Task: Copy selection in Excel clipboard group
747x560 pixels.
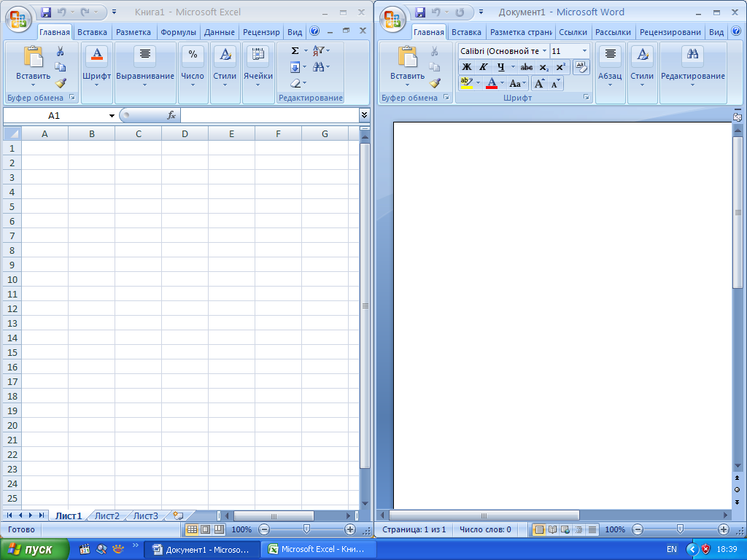Action: coord(61,67)
